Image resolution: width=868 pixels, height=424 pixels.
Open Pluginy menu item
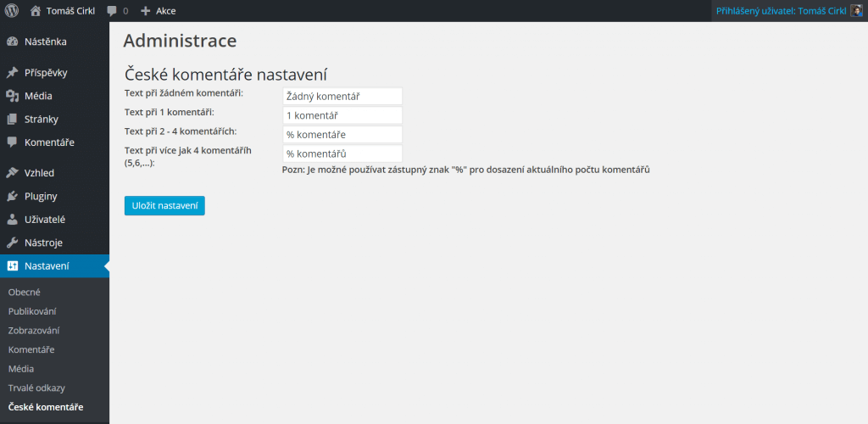tap(54, 196)
